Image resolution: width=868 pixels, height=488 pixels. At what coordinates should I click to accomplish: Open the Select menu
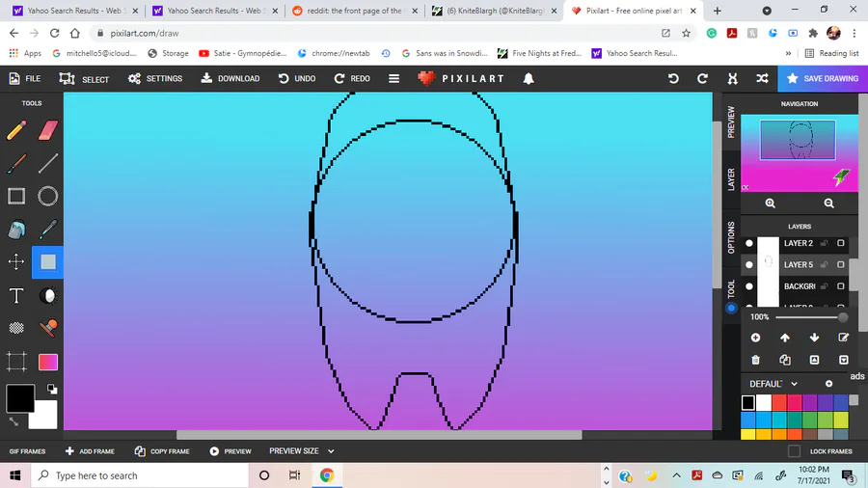pos(84,78)
